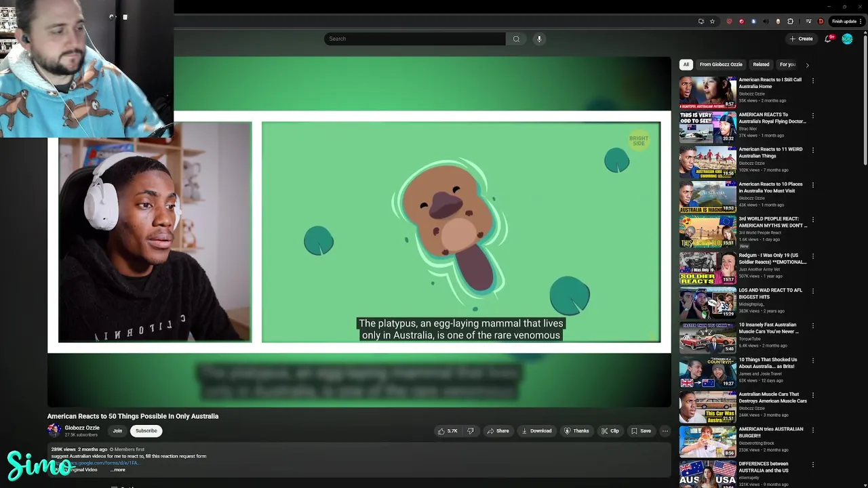The width and height of the screenshot is (868, 488).
Task: Open options for Redgum I Was Only 19
Action: click(x=812, y=256)
